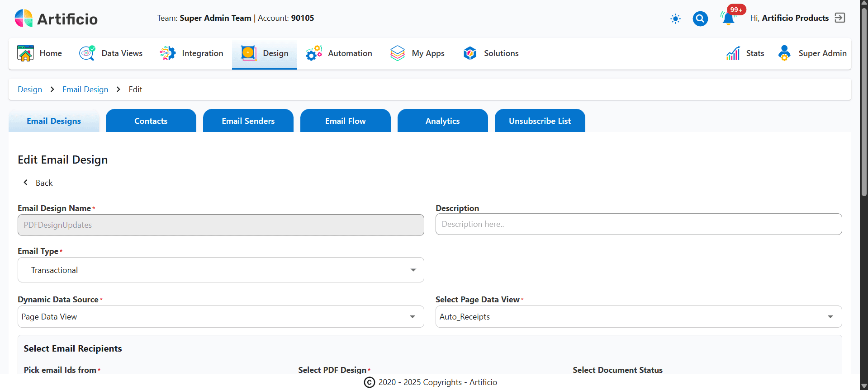Image resolution: width=868 pixels, height=390 pixels.
Task: Click Email Design breadcrumb link
Action: click(85, 89)
